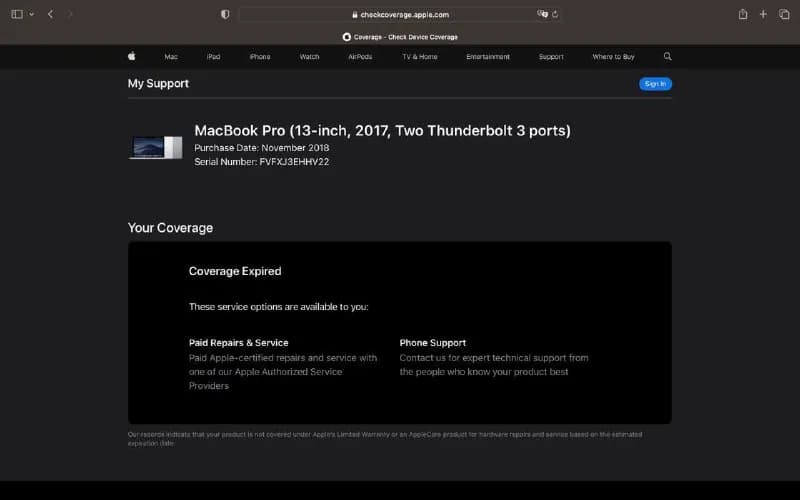Viewport: 800px width, 500px height.
Task: Reload the page with refresh icon
Action: (x=555, y=14)
